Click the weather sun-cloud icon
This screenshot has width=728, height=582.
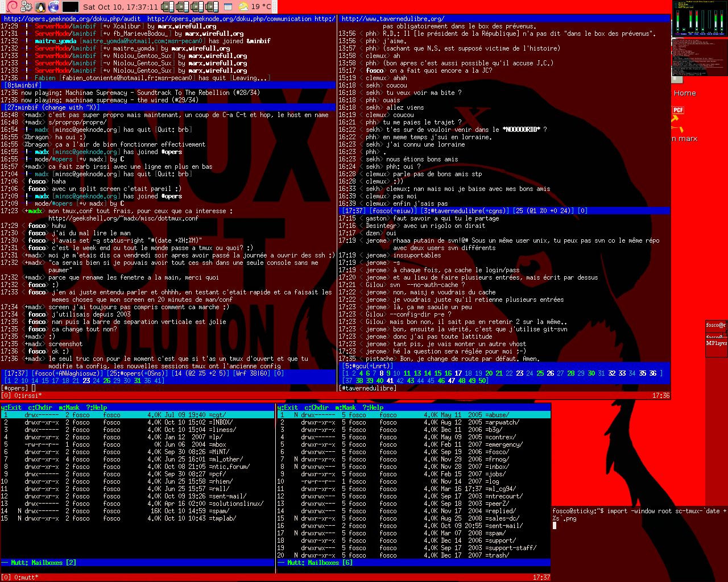tap(243, 7)
